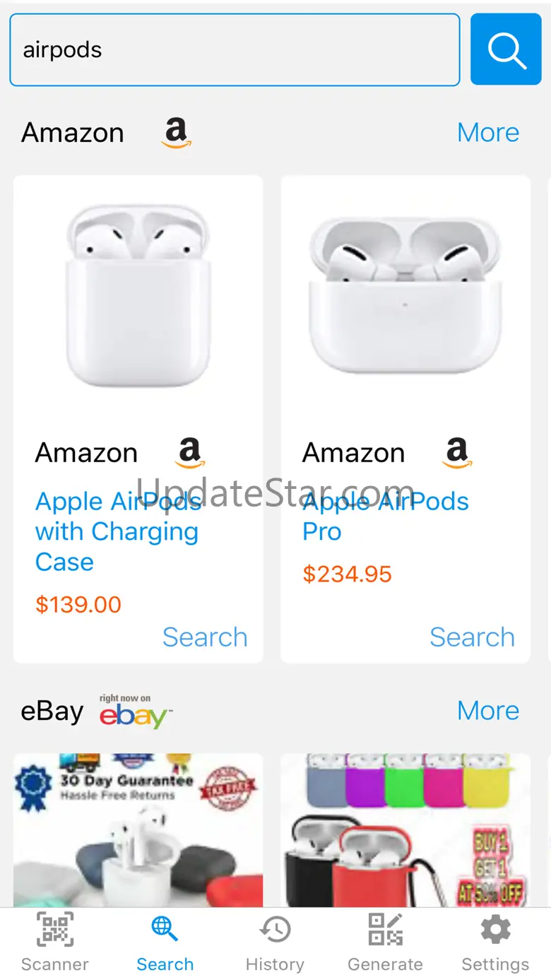Click Search under Apple AirPods Pro
Screen dimensions: 551x980
click(x=472, y=637)
